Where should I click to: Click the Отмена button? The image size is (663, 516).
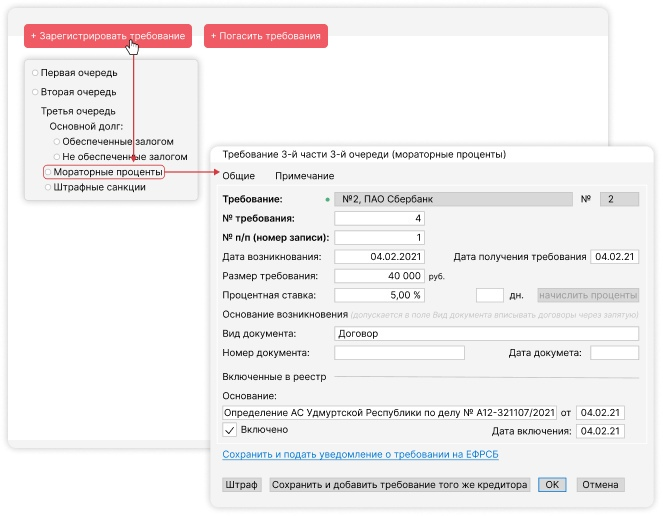pos(600,485)
